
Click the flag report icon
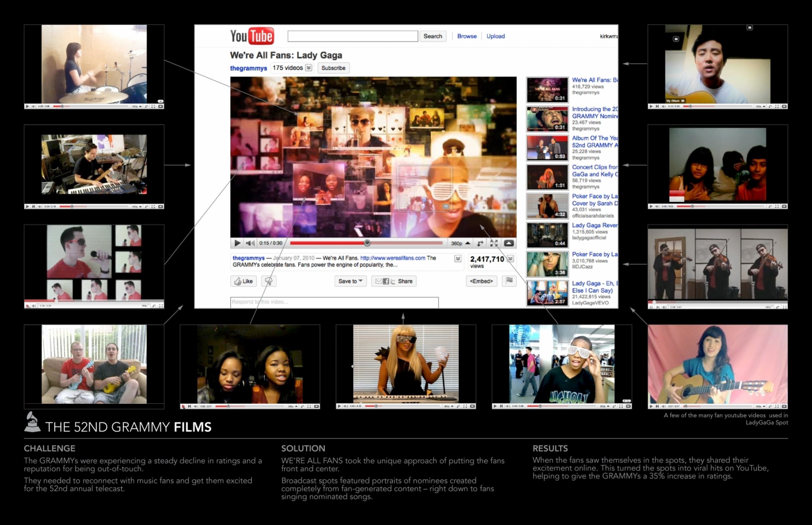click(x=509, y=281)
